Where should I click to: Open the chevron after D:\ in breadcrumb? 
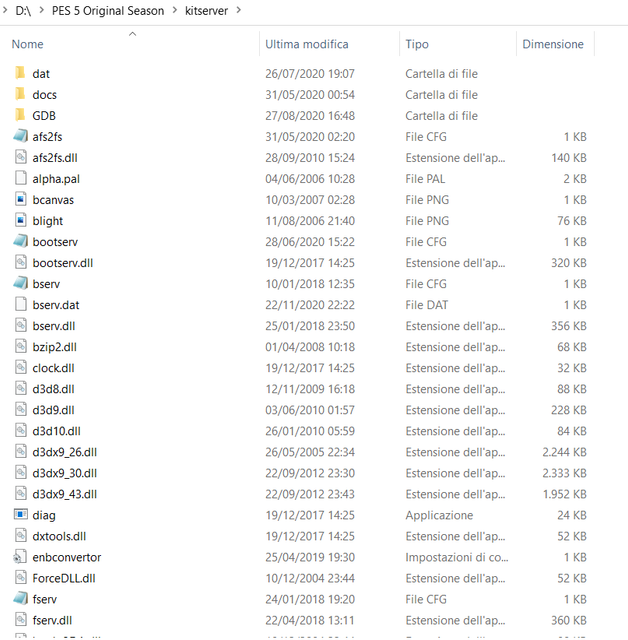(x=38, y=11)
